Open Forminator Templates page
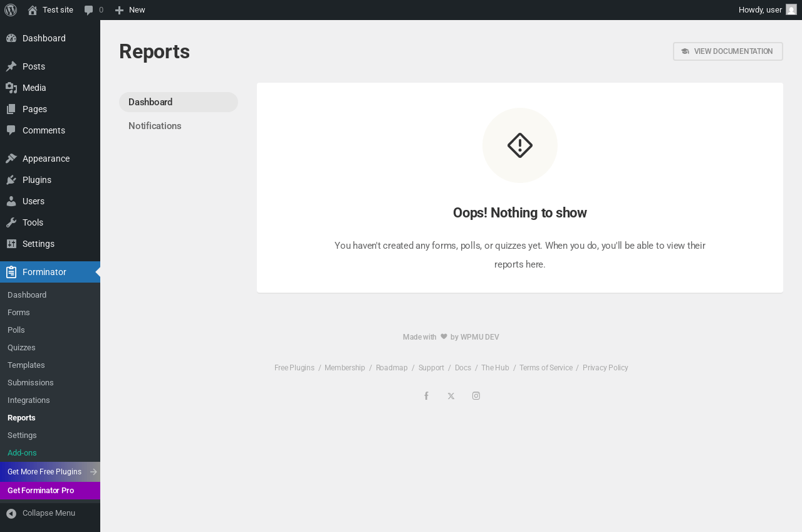This screenshot has width=802, height=532. click(50, 365)
